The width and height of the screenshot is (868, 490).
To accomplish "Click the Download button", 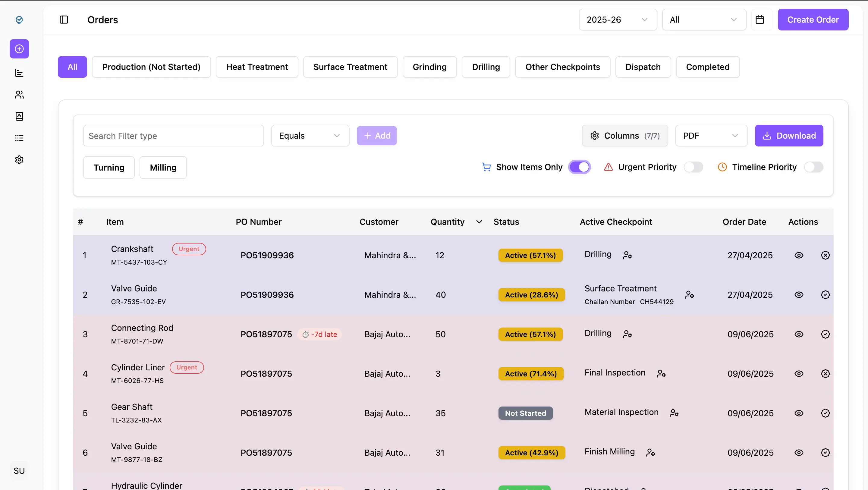I will tap(788, 136).
